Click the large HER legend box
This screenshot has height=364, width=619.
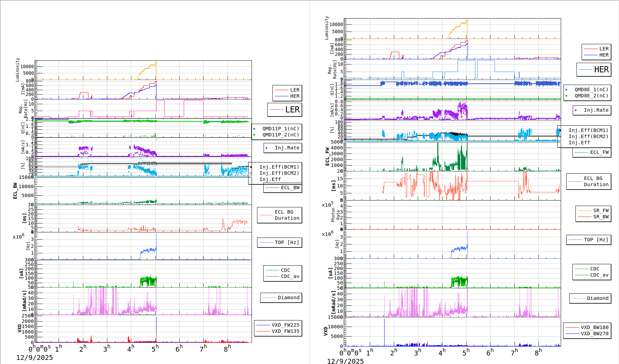tap(594, 70)
